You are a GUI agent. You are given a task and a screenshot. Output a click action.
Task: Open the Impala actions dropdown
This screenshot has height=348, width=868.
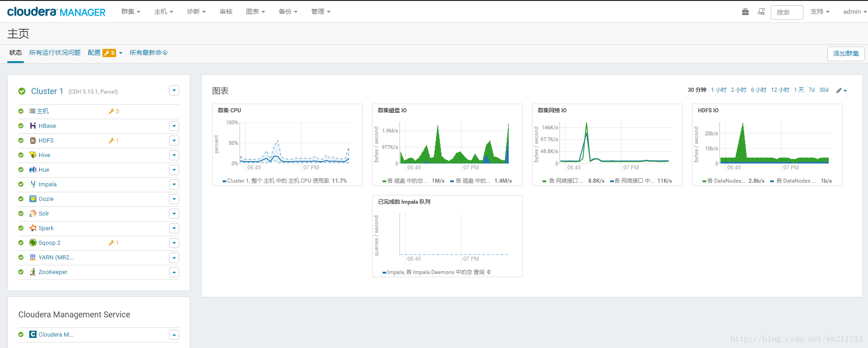(x=174, y=184)
